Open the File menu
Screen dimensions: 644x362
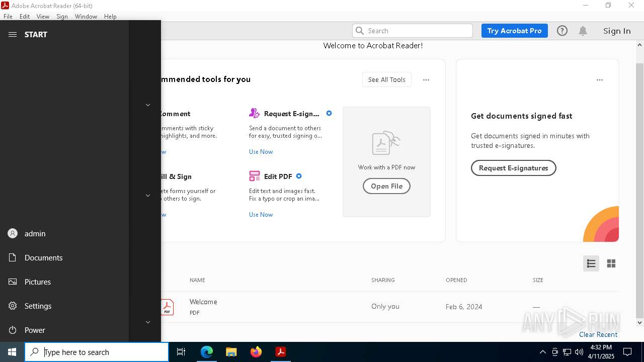8,16
